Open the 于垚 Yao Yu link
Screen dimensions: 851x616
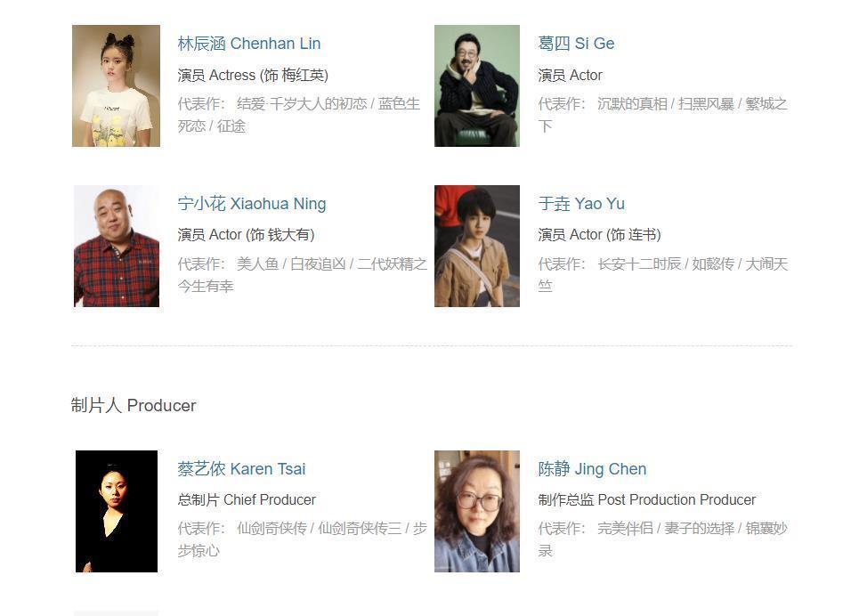pyautogui.click(x=581, y=204)
